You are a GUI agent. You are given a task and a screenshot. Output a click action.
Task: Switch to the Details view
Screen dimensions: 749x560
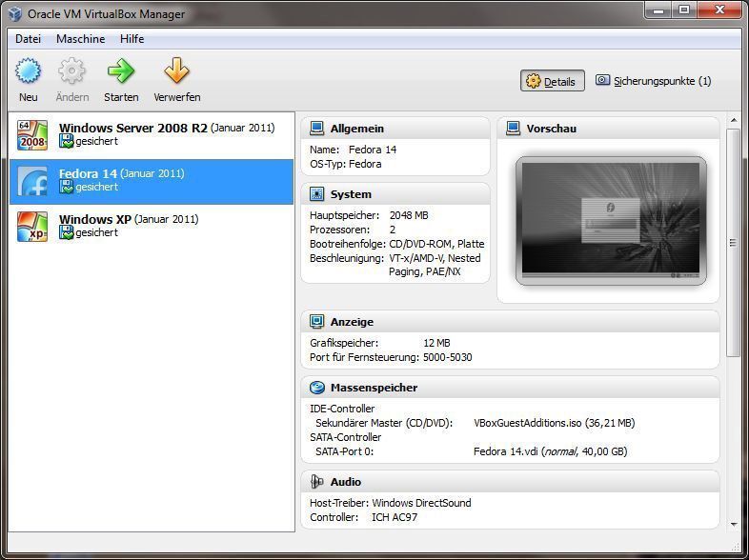click(x=552, y=81)
